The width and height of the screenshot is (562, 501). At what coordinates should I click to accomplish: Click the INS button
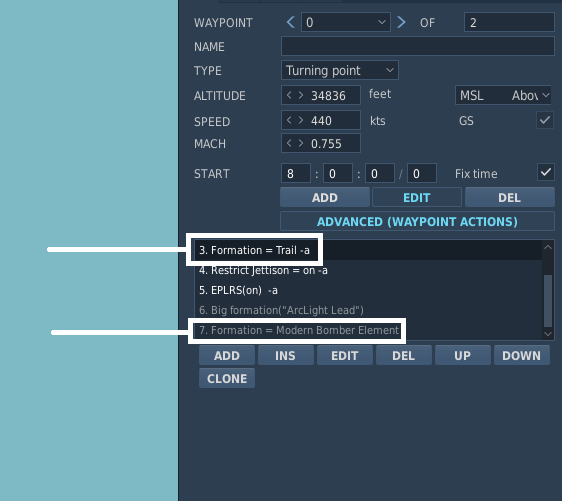coord(286,356)
